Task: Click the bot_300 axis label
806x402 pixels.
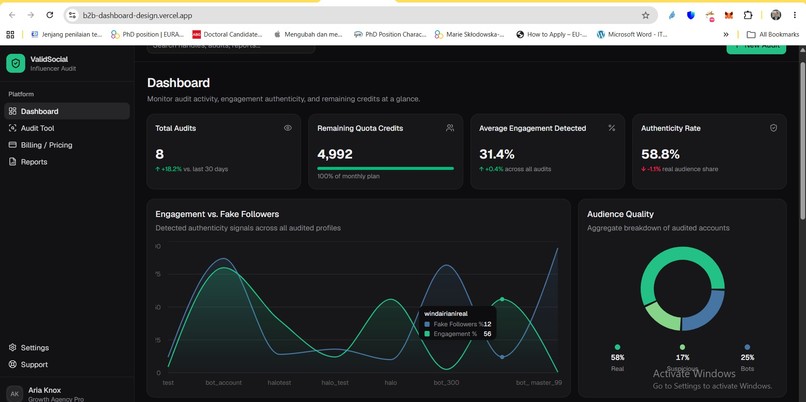Action: (x=446, y=382)
